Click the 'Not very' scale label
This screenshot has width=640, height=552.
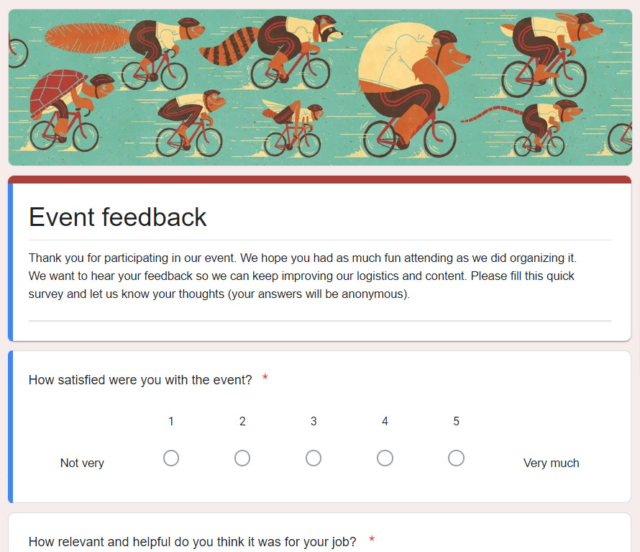pyautogui.click(x=82, y=463)
